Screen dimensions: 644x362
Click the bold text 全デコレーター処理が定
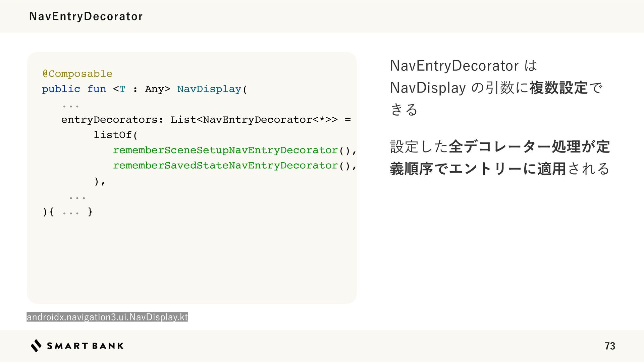point(529,146)
